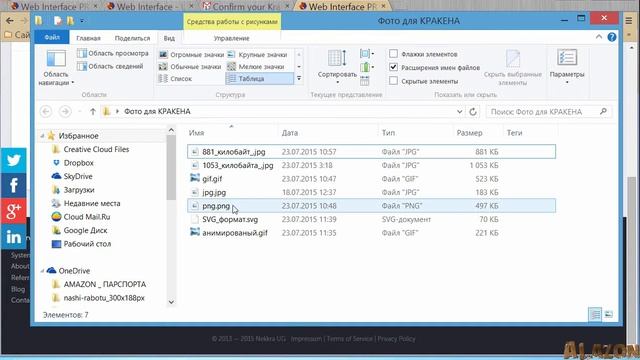
Task: Select List (Список) layout
Action: (x=176, y=78)
